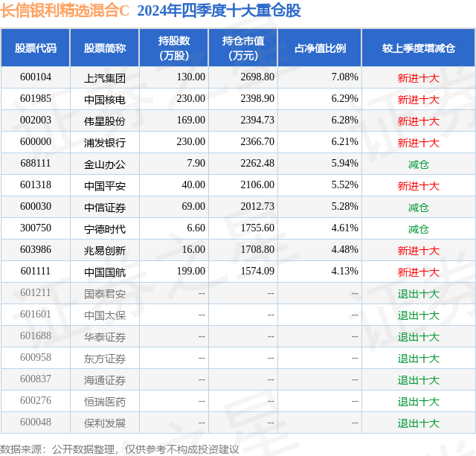Screen dimensions: 476x456
Task: Click the 股票代码 column header
Action: coord(36,48)
